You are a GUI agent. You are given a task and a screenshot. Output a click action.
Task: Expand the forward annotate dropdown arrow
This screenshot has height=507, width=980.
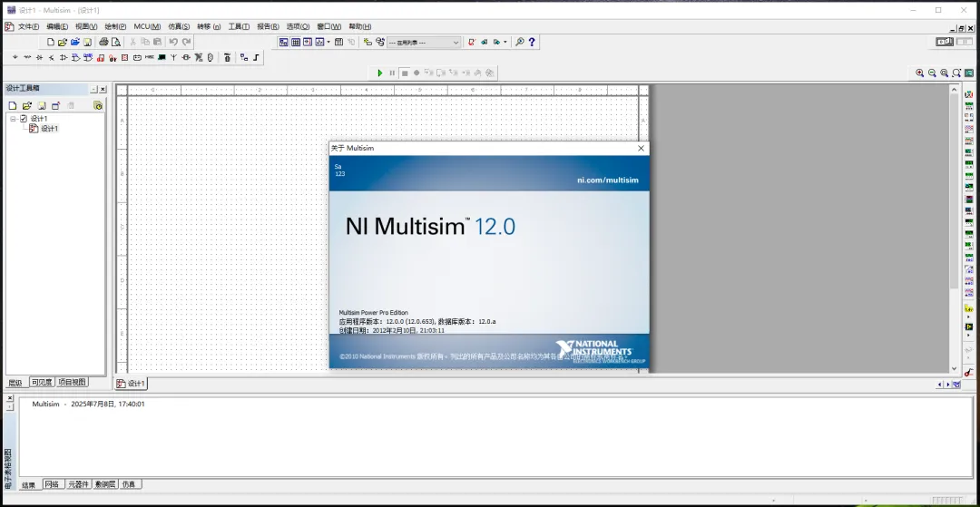[x=505, y=42]
